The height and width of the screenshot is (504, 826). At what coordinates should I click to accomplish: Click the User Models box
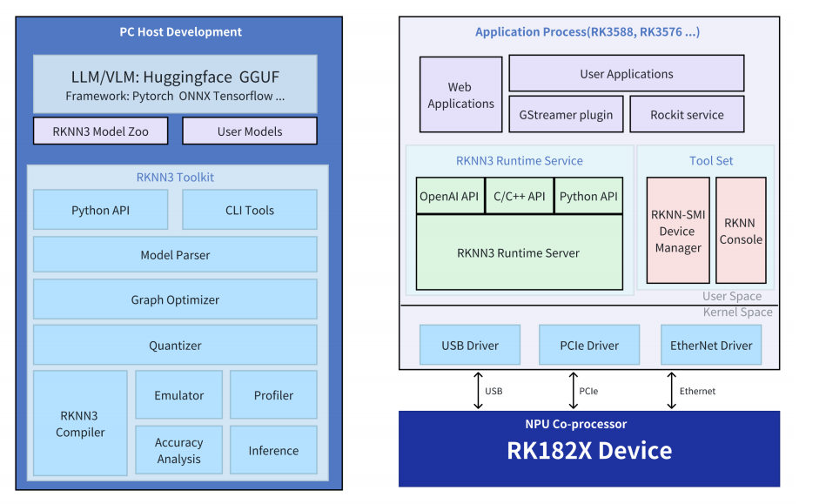tap(250, 131)
